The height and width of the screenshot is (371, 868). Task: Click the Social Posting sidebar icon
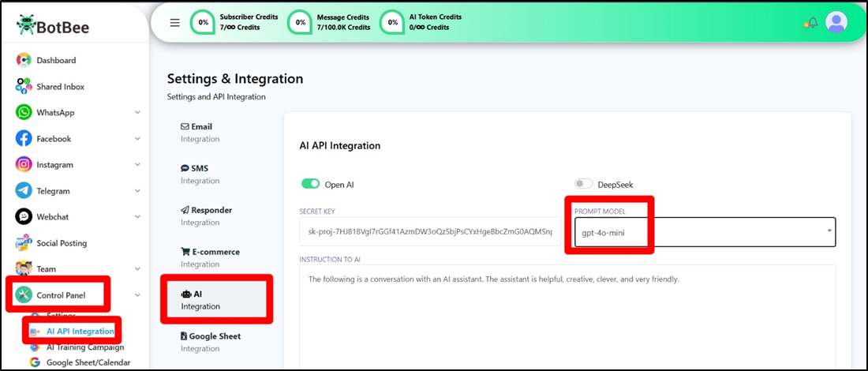coord(24,243)
